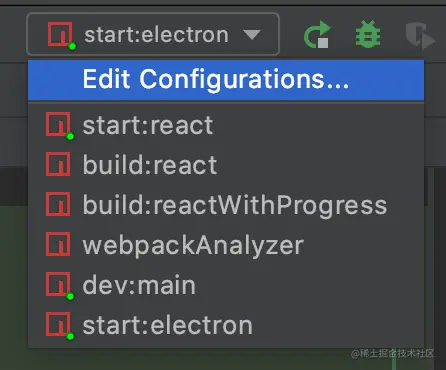Image resolution: width=446 pixels, height=370 pixels.
Task: Collapse the run configuration dropdown arrow
Action: point(252,35)
